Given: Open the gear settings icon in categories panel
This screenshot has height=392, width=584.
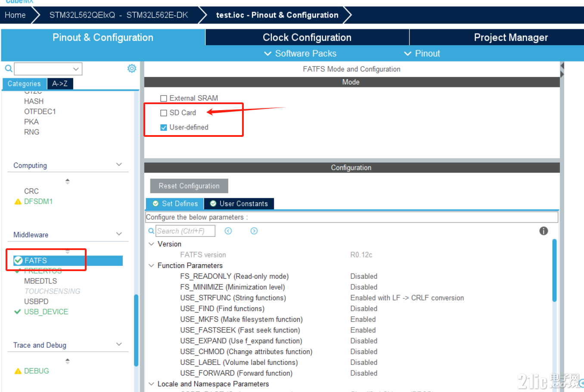Looking at the screenshot, I should coord(132,68).
